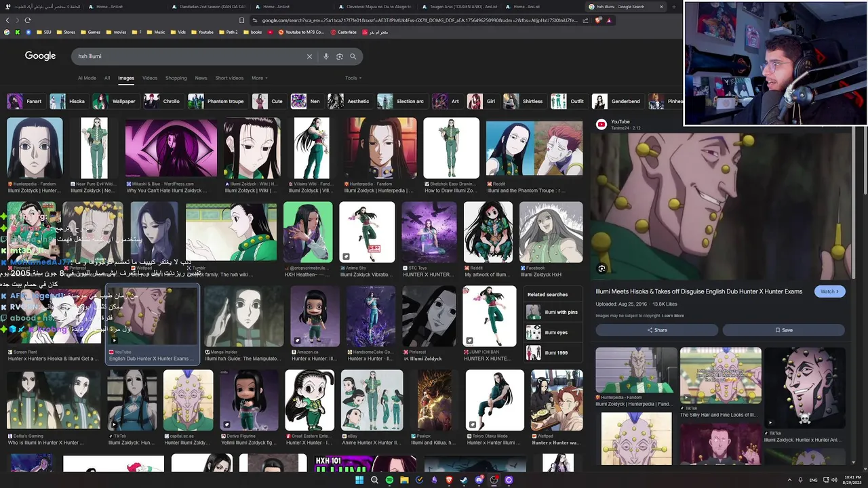The image size is (868, 488).
Task: Switch to the AI Mode tab
Action: [x=87, y=78]
